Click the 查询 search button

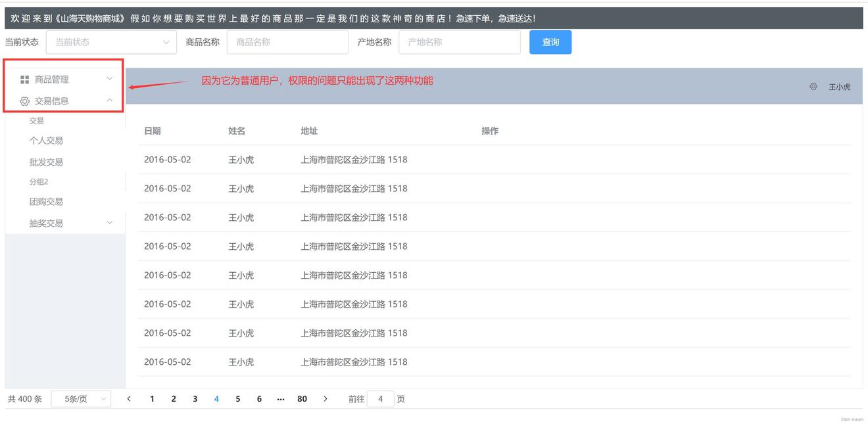coord(550,42)
